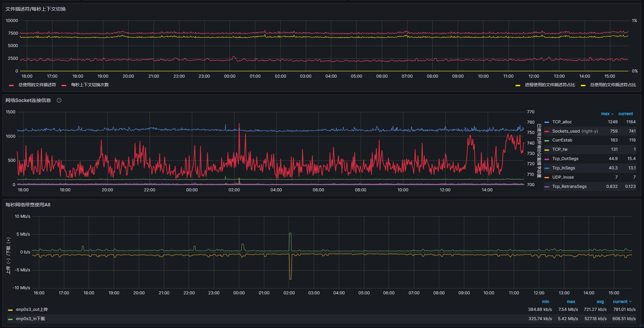Click the TCP_alloc blue legend color marker
This screenshot has width=644, height=328.
coord(547,122)
